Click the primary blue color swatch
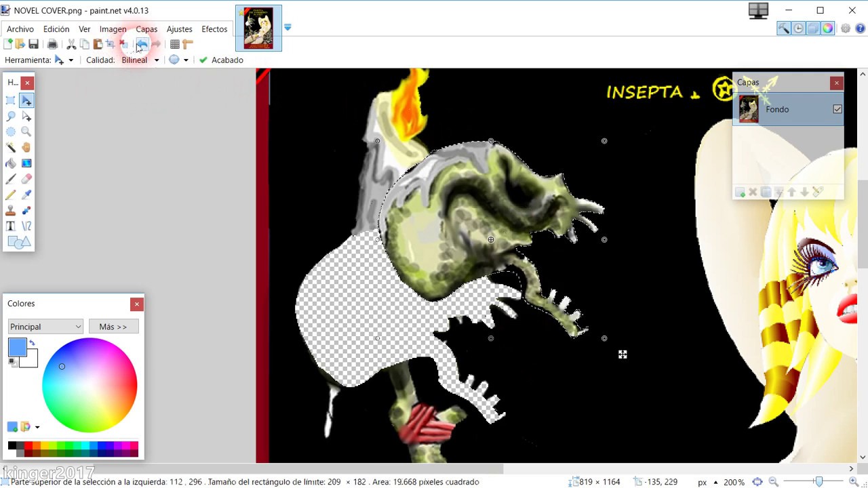 pyautogui.click(x=17, y=347)
